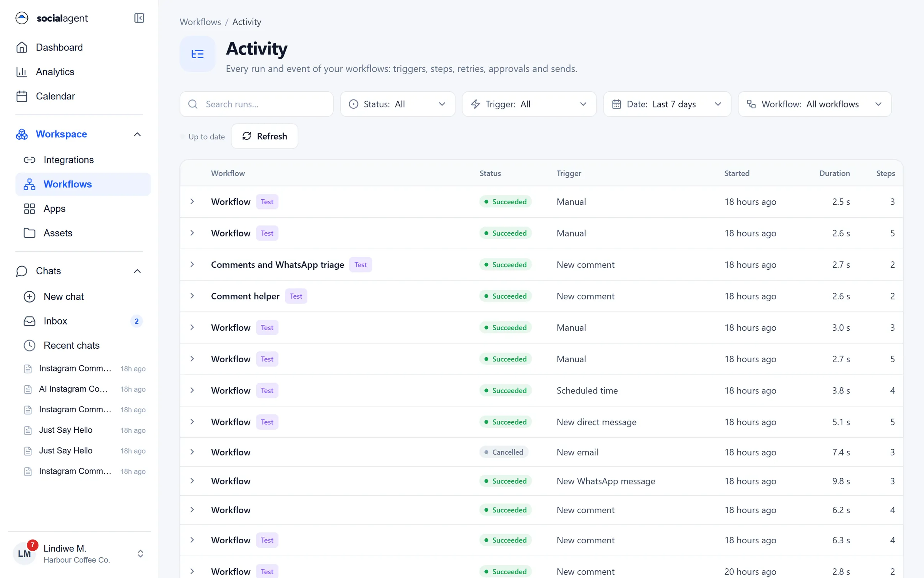Open the Dashboard home icon
924x578 pixels.
pyautogui.click(x=22, y=47)
